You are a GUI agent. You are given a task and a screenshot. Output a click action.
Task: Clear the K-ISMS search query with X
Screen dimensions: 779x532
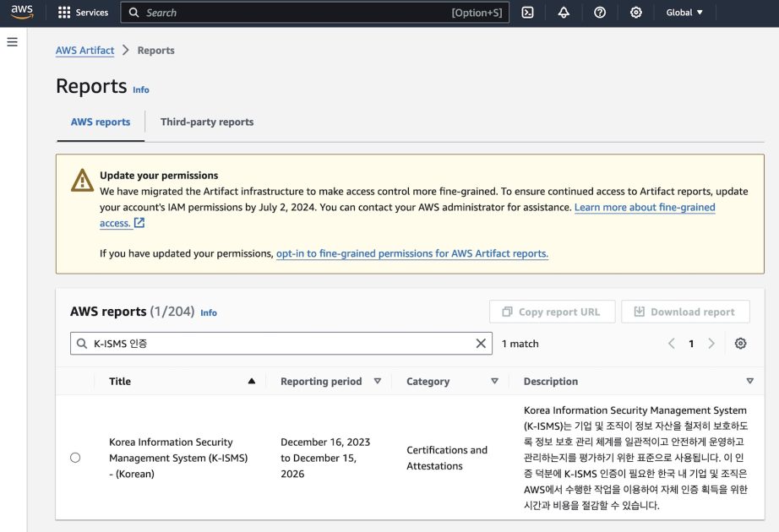pyautogui.click(x=481, y=343)
